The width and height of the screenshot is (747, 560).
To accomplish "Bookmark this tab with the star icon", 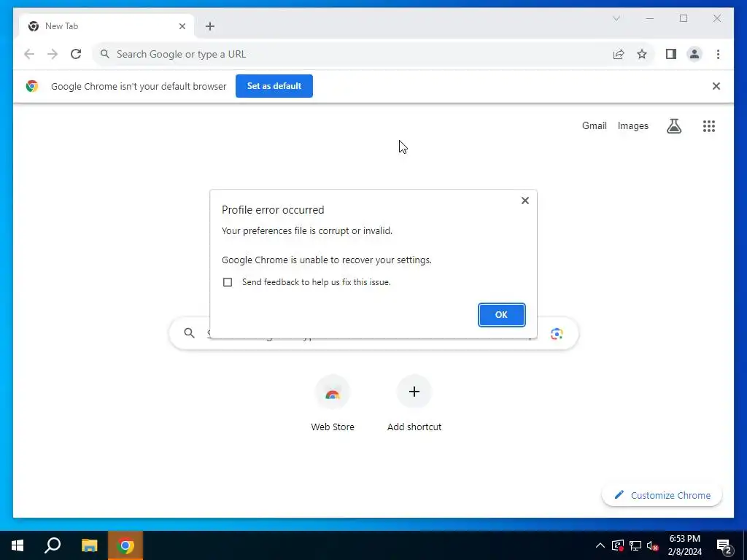I will tap(642, 54).
